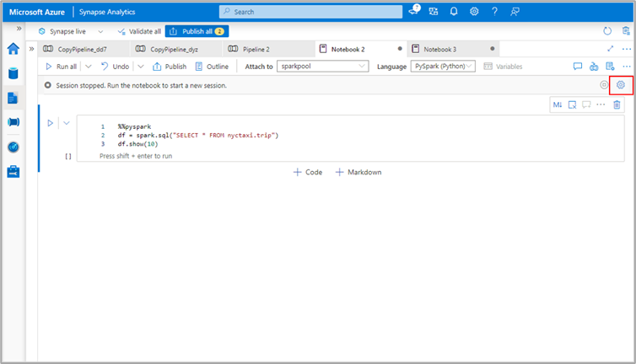
Task: Open the Develop hub document icon
Action: click(x=13, y=98)
